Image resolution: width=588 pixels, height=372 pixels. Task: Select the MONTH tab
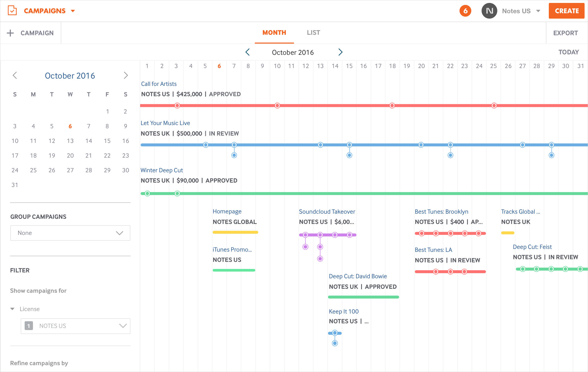[274, 32]
